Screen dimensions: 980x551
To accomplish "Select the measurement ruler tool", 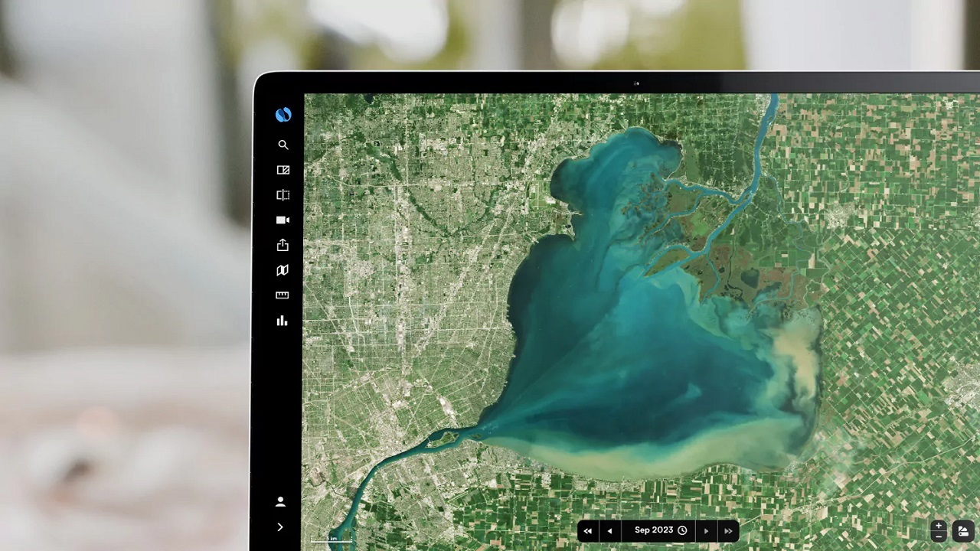I will (283, 295).
